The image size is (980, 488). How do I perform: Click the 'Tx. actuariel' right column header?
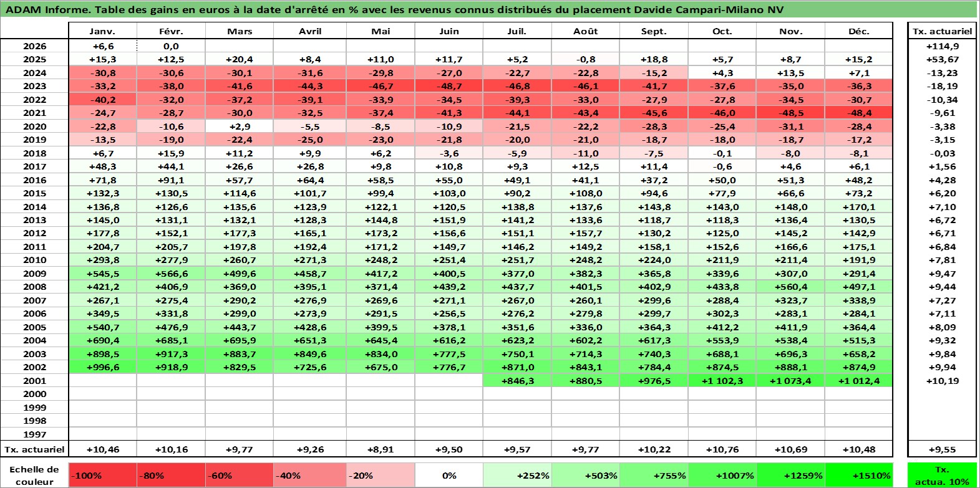coord(942,31)
